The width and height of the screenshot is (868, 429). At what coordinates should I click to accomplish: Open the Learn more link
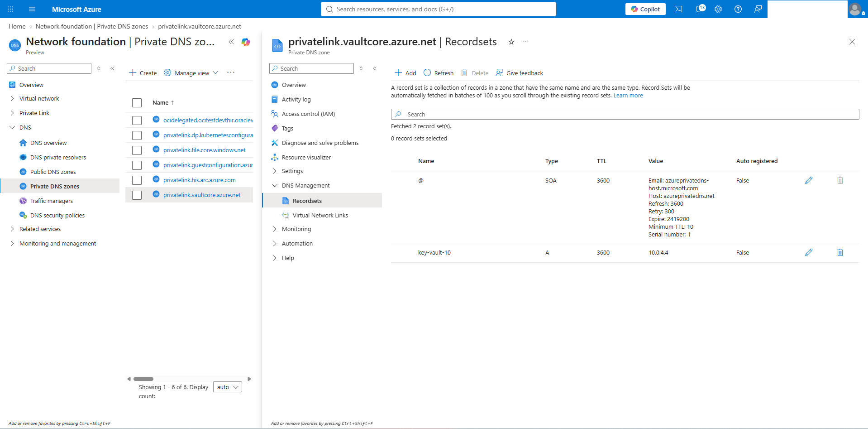pos(628,96)
